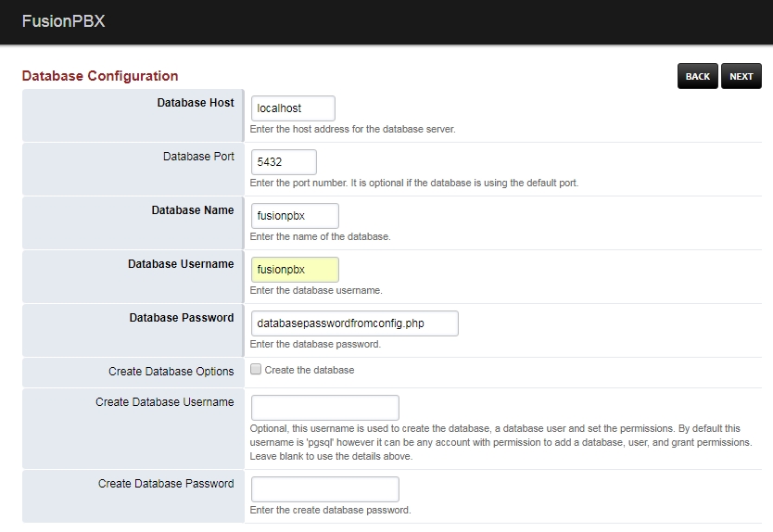This screenshot has width=773, height=532.
Task: Click into the Database Port field
Action: pos(283,162)
